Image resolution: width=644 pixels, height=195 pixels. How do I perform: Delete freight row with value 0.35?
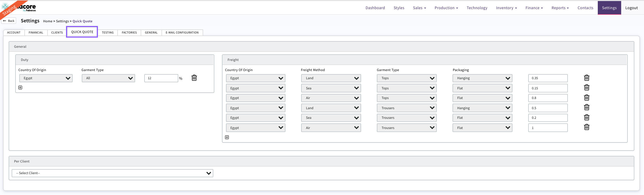[587, 78]
